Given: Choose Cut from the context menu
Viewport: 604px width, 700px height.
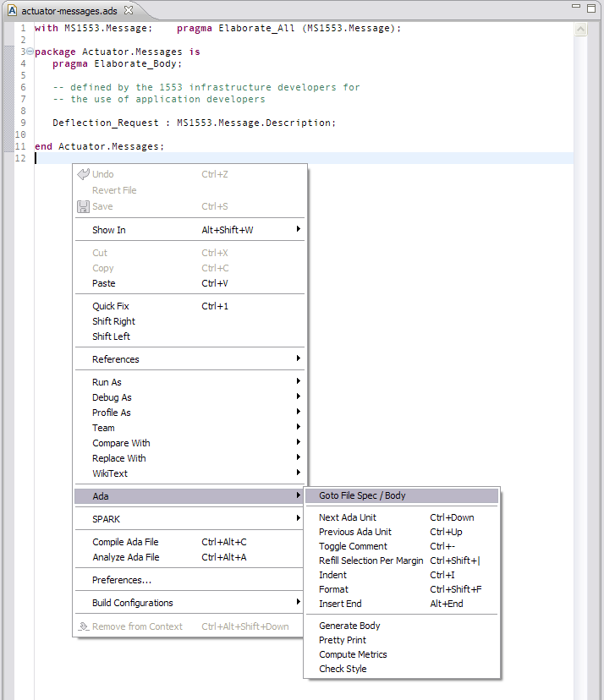Looking at the screenshot, I should [x=189, y=253].
